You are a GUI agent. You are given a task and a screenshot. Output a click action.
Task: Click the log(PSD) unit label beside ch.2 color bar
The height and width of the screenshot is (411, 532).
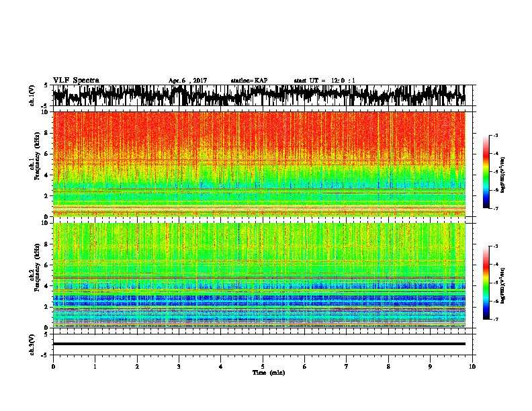(503, 285)
